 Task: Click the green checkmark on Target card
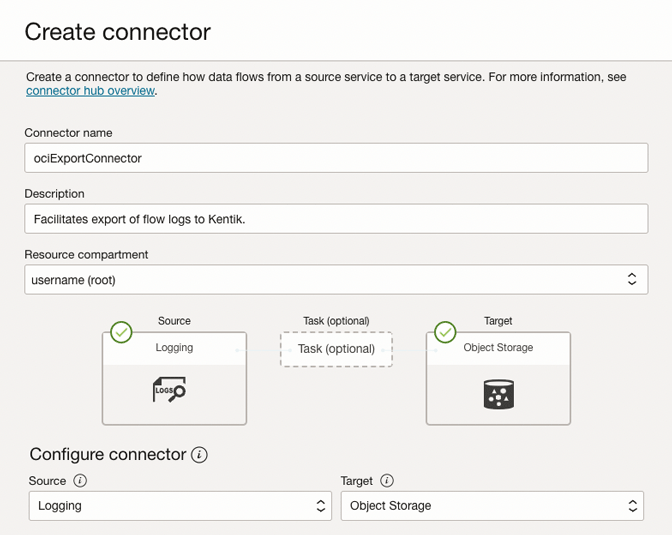point(446,332)
